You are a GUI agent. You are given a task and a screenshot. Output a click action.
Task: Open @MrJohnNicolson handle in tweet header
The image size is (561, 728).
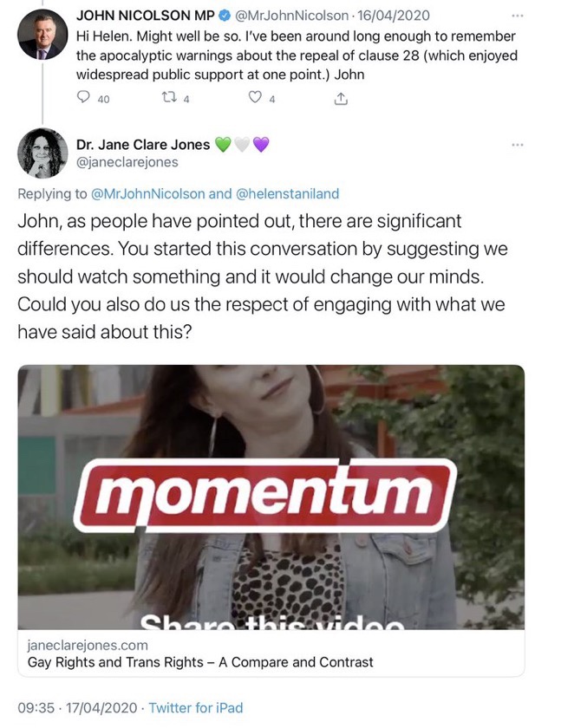pyautogui.click(x=291, y=16)
